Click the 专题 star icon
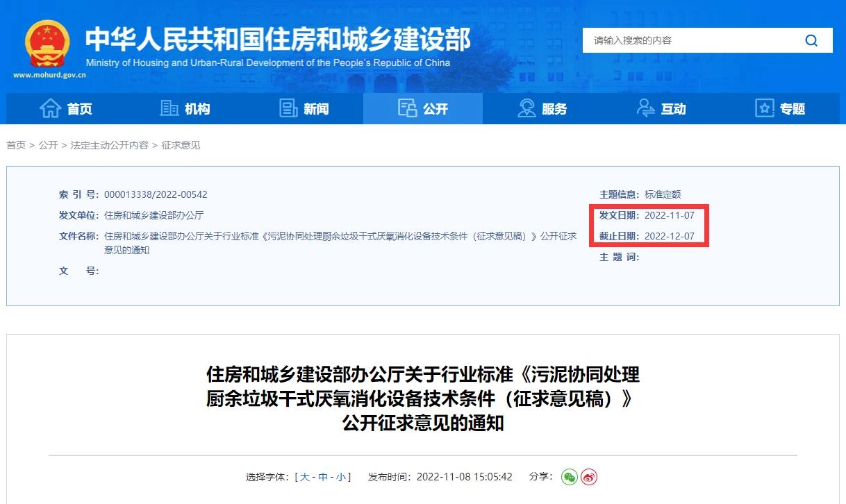The image size is (846, 504). [764, 108]
